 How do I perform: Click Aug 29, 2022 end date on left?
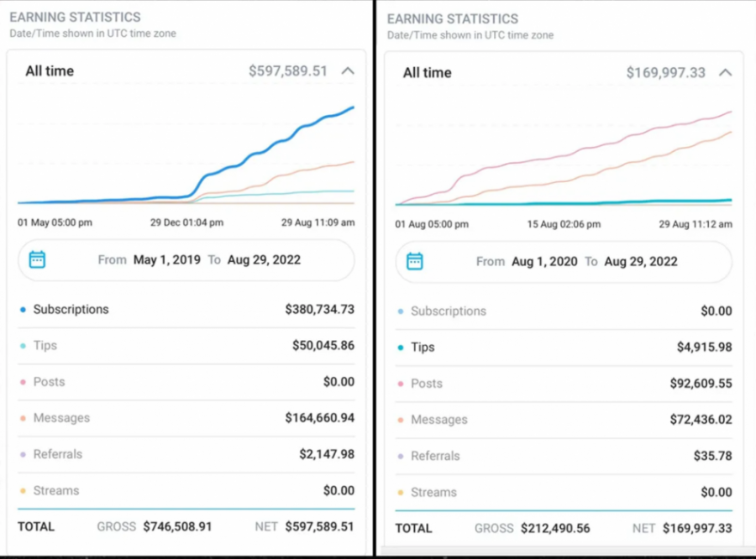[x=264, y=259]
